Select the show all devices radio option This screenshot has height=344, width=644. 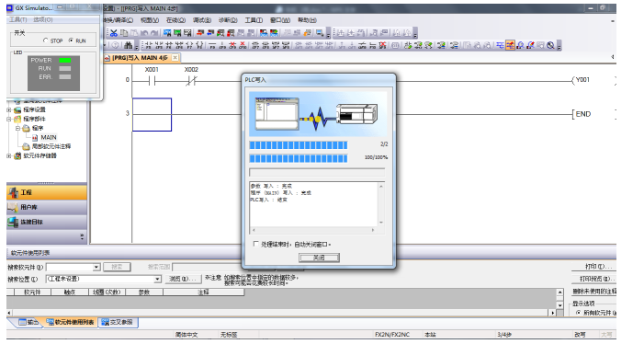[x=578, y=313]
